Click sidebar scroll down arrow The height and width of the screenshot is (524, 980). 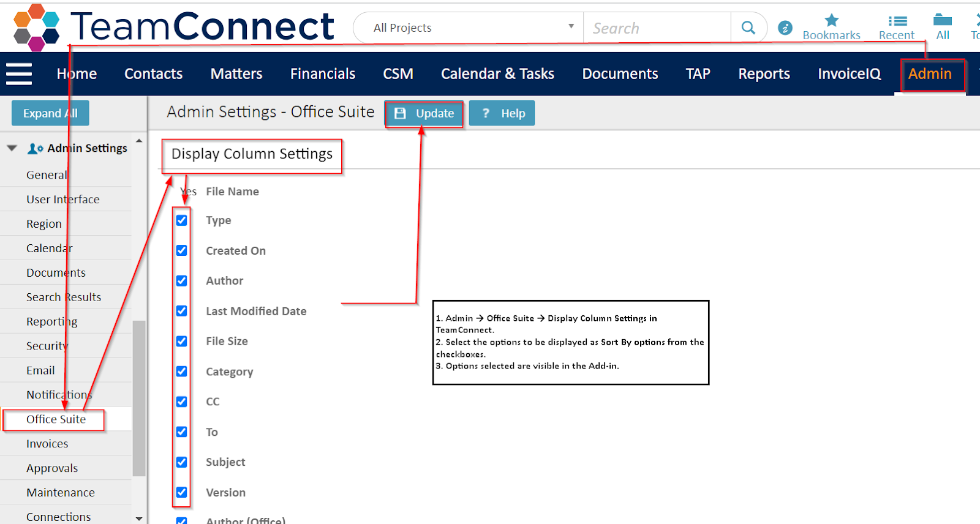point(139,518)
